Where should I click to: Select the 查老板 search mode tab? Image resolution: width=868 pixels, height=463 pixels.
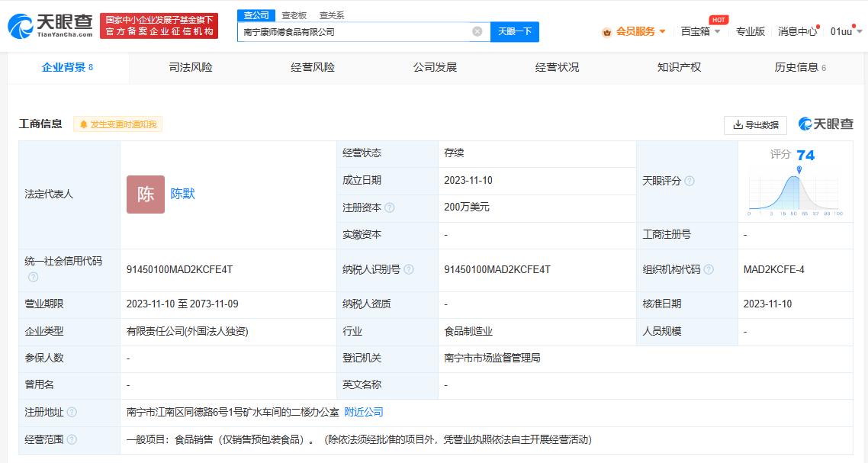click(x=294, y=14)
